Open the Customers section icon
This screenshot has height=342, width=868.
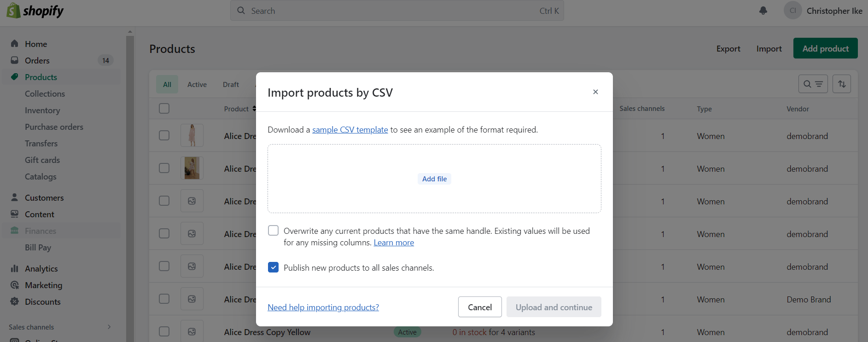coord(15,197)
